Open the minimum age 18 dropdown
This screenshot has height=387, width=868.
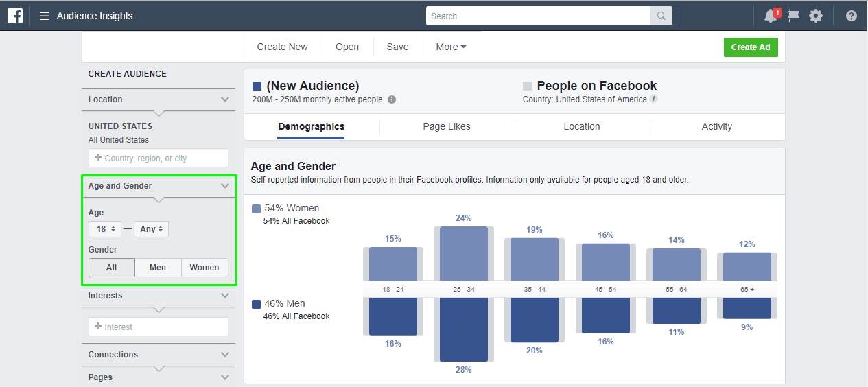[105, 229]
